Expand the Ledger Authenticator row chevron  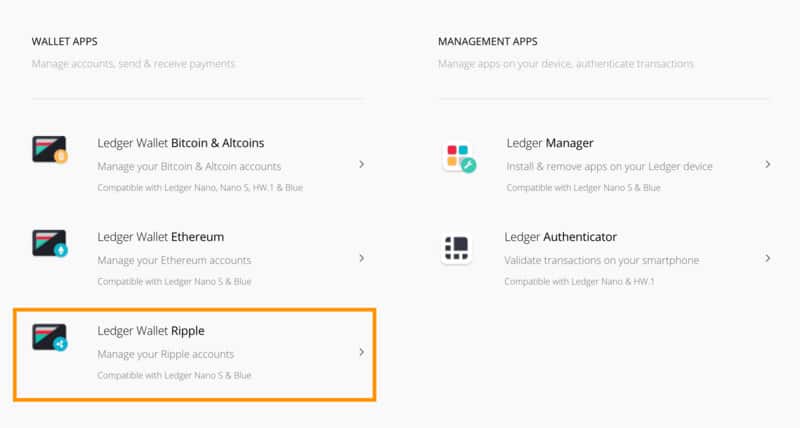click(x=767, y=258)
